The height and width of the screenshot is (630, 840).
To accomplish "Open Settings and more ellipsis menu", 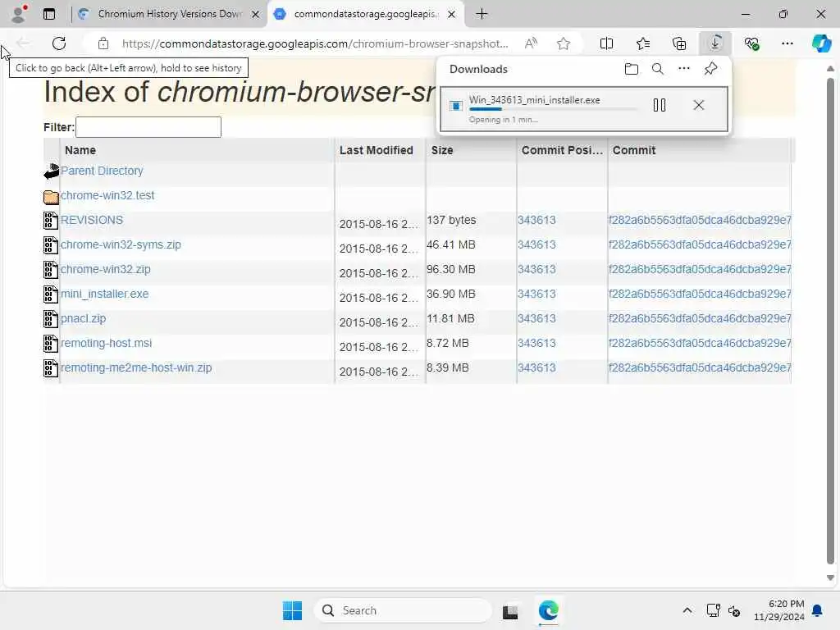I will click(787, 43).
